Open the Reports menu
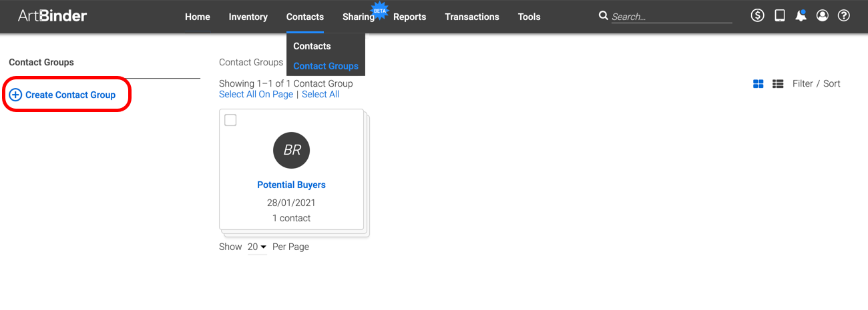This screenshot has width=868, height=310. tap(410, 17)
